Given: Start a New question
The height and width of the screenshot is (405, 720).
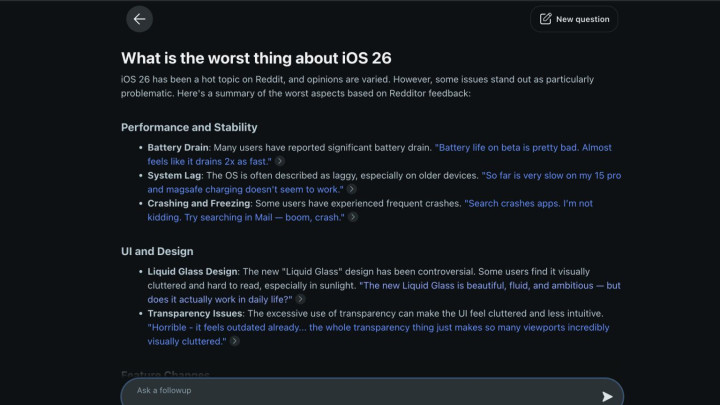Looking at the screenshot, I should coord(574,19).
